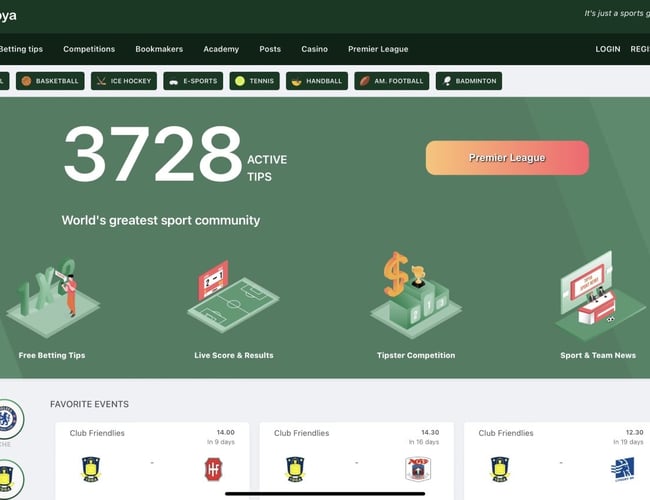Click the gradient Premier League button
Viewport: 650px width, 500px height.
tap(507, 158)
